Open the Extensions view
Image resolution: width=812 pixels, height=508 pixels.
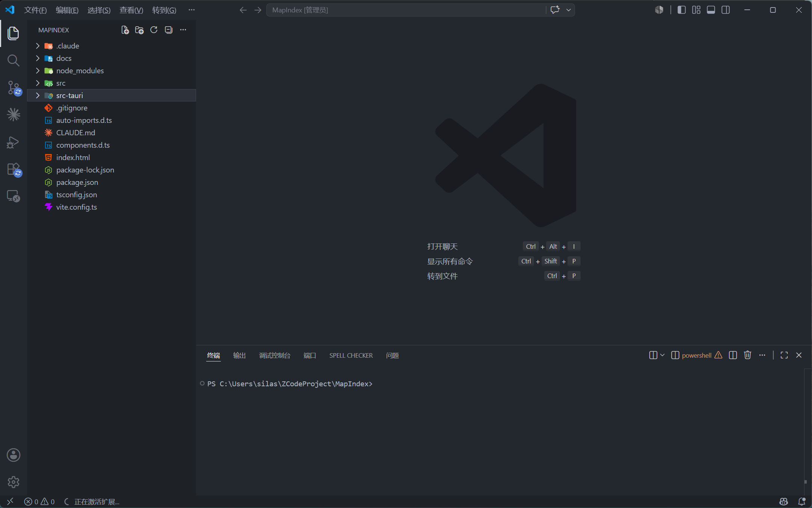point(14,169)
